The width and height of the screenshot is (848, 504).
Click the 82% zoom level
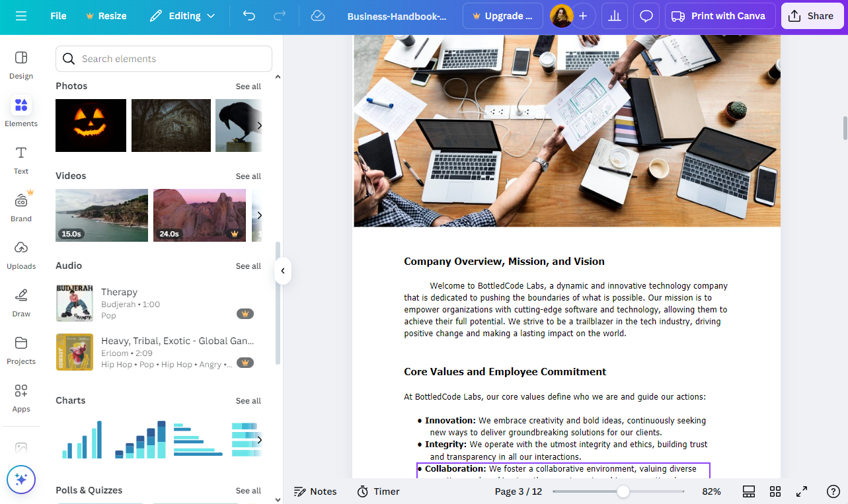pyautogui.click(x=711, y=491)
